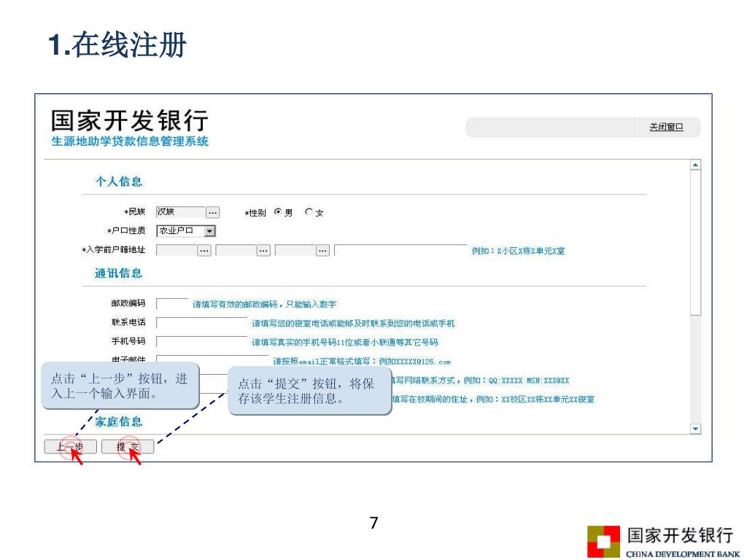Click the example text 例如：X小区X栋X单元X室
The width and height of the screenshot is (747, 560).
pos(519,251)
